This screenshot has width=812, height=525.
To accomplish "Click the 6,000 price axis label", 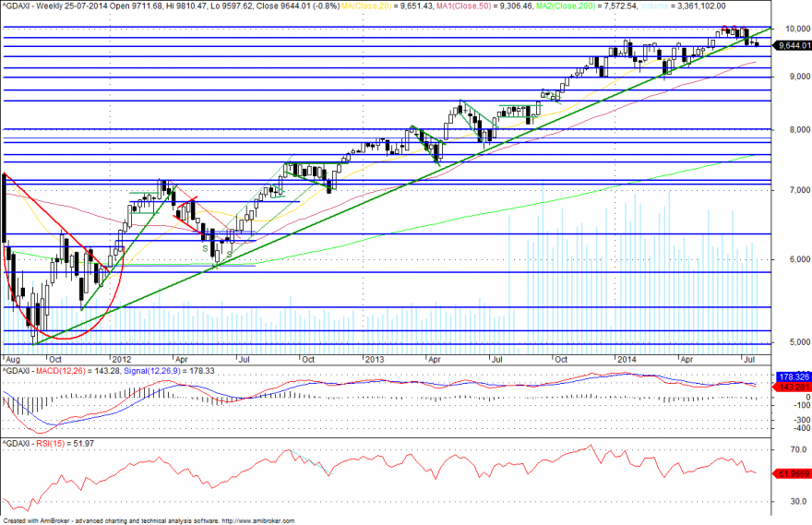I will 800,259.
